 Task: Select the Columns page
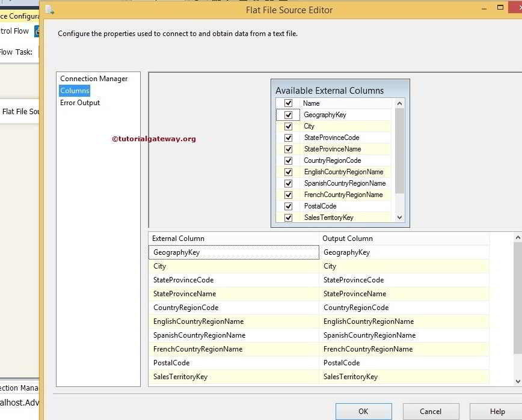pos(75,91)
